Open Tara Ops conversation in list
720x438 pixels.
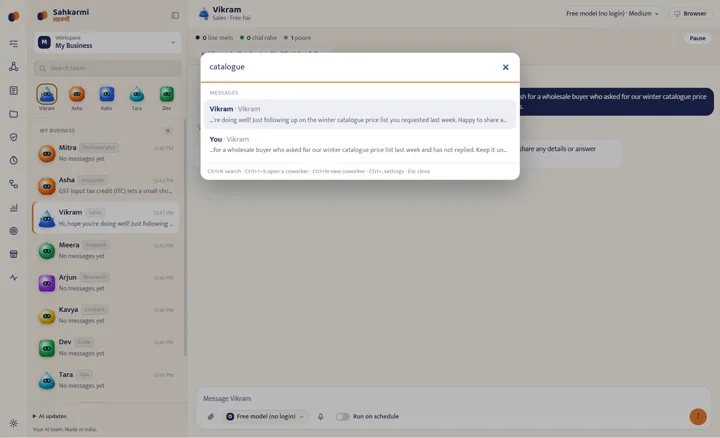(107, 380)
